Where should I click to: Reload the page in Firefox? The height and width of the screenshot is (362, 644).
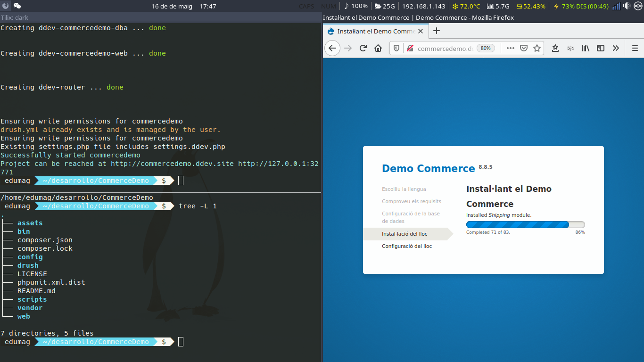click(363, 48)
